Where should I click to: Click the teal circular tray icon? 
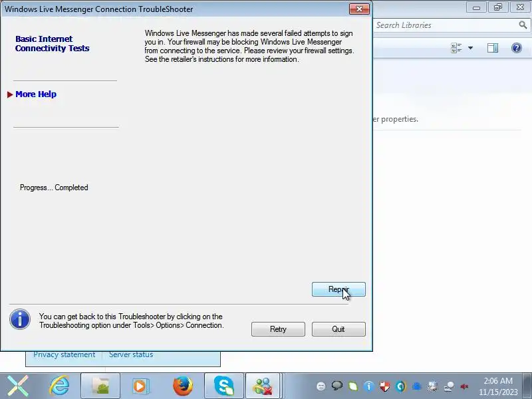[401, 386]
